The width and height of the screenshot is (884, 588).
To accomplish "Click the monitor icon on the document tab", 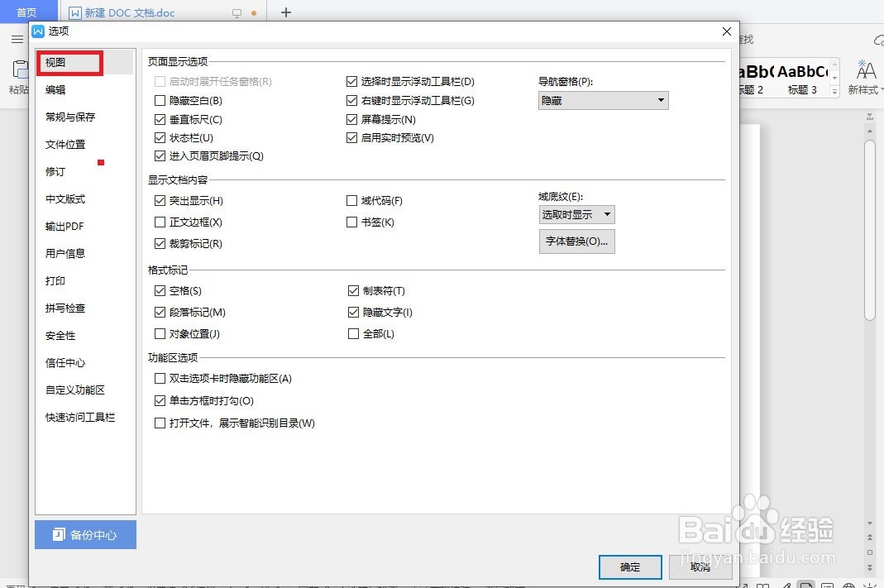I will 237,13.
